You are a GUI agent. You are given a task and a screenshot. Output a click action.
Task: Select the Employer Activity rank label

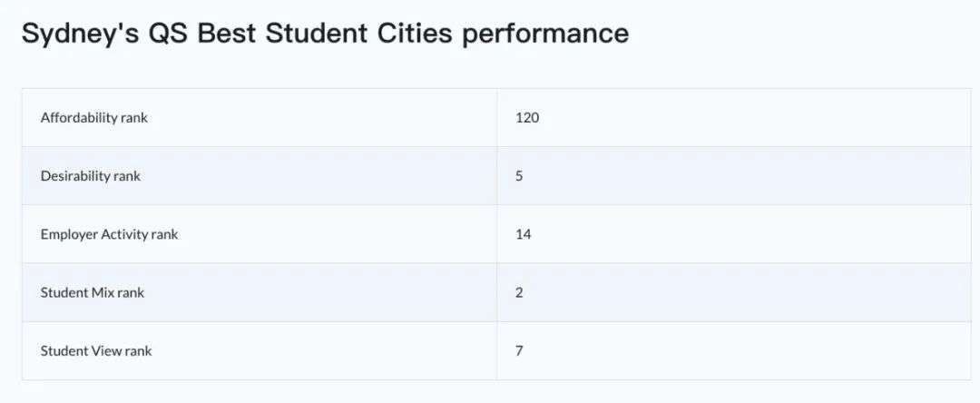110,234
